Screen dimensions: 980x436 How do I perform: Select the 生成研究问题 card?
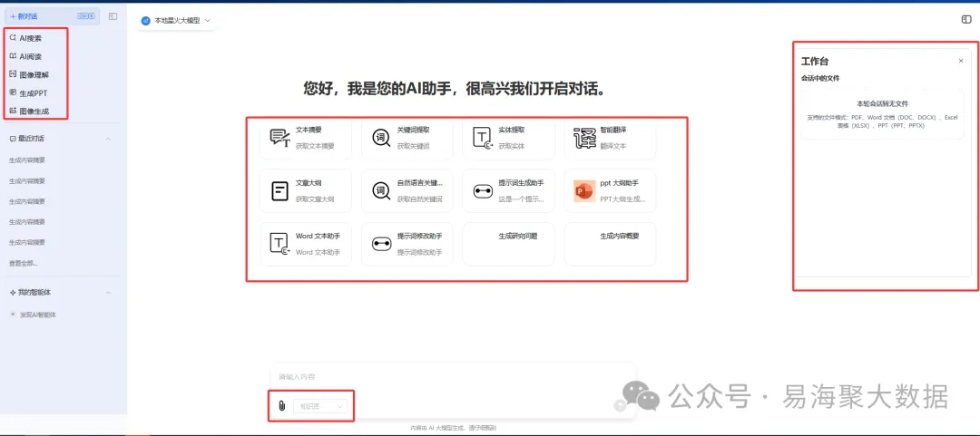click(x=508, y=244)
